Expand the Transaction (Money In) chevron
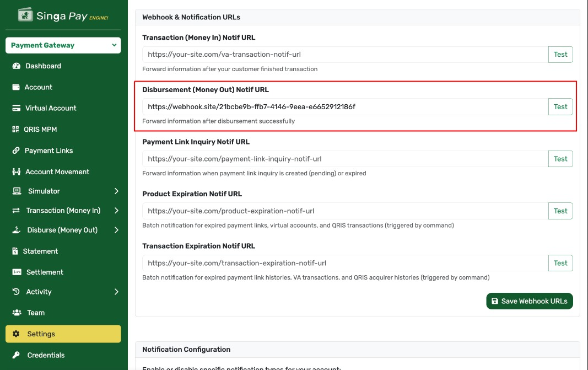The image size is (588, 370). coord(116,211)
